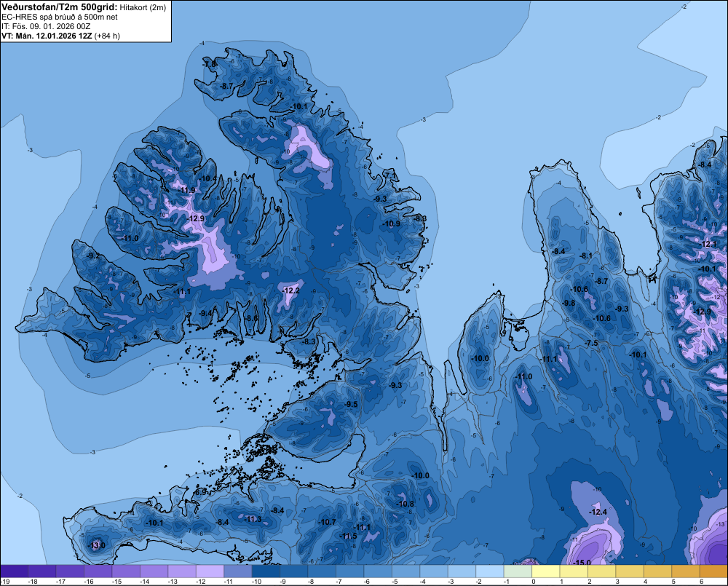This screenshot has width=728, height=586.
Task: Click the pale green swatch between -1 and 0
Action: [518, 571]
